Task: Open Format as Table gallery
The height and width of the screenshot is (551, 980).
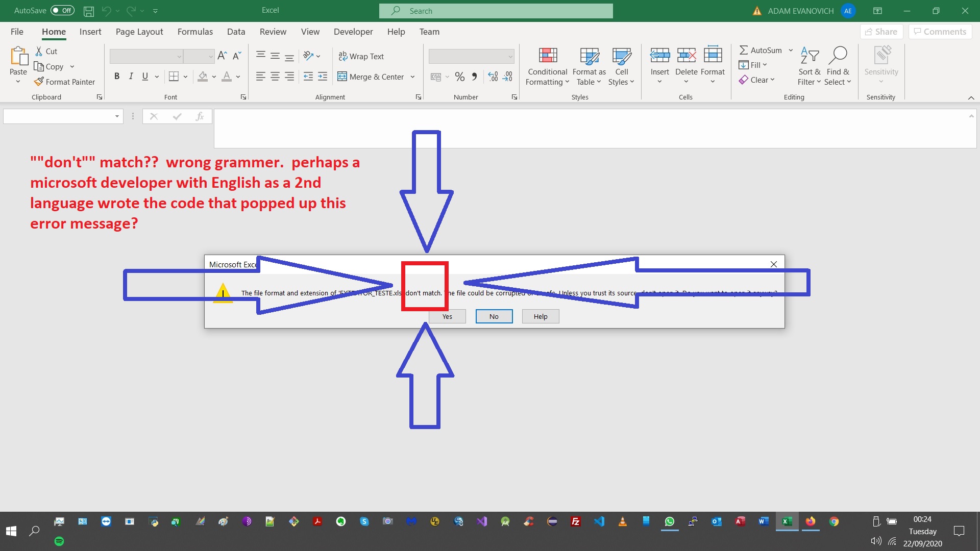Action: pos(589,66)
